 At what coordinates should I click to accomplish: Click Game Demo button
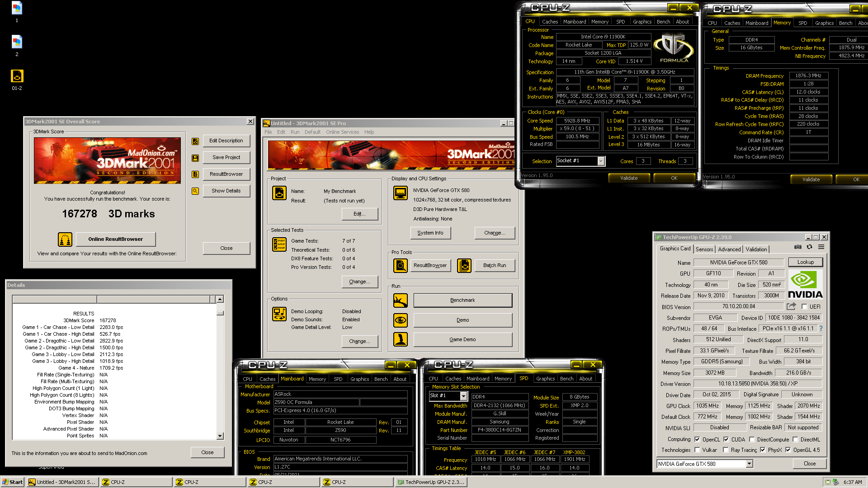tap(462, 339)
